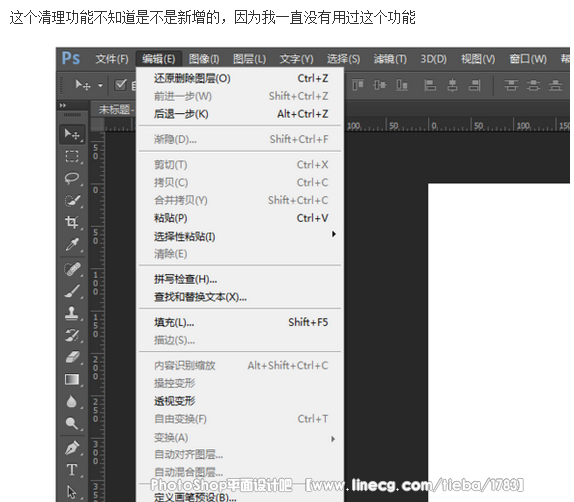Click Distribute top edges icon

pyautogui.click(x=511, y=85)
